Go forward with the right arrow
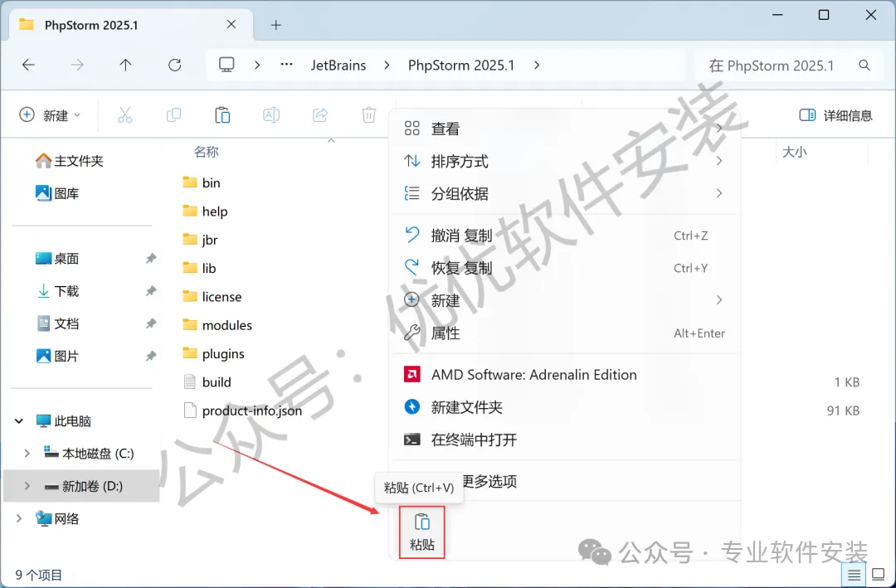Screen dimensions: 896x588 coord(76,66)
